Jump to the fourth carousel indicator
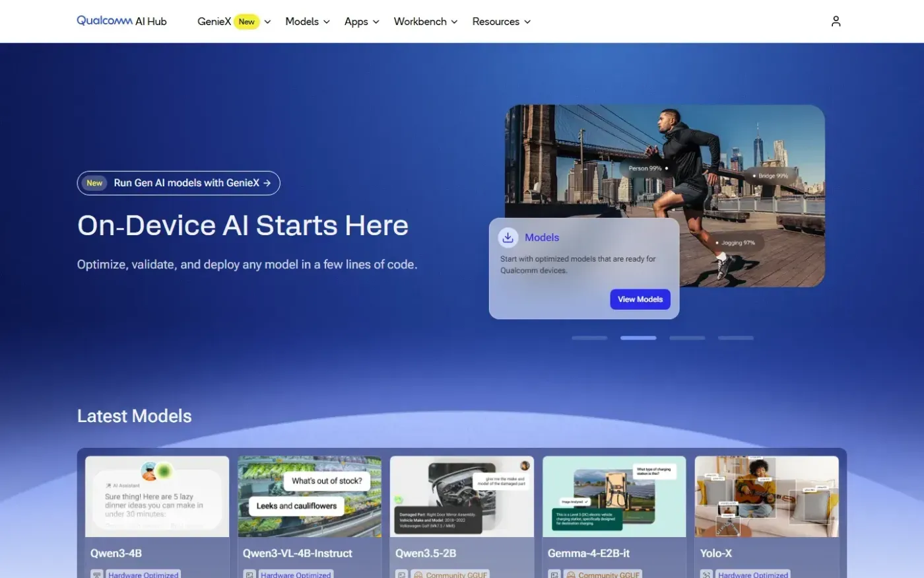The width and height of the screenshot is (924, 578). pyautogui.click(x=736, y=338)
